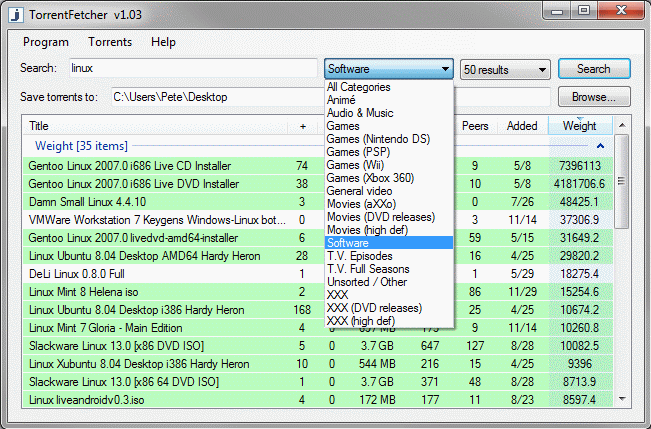Screen dimensions: 651x429
Task: Click the Added column header
Action: (521, 126)
